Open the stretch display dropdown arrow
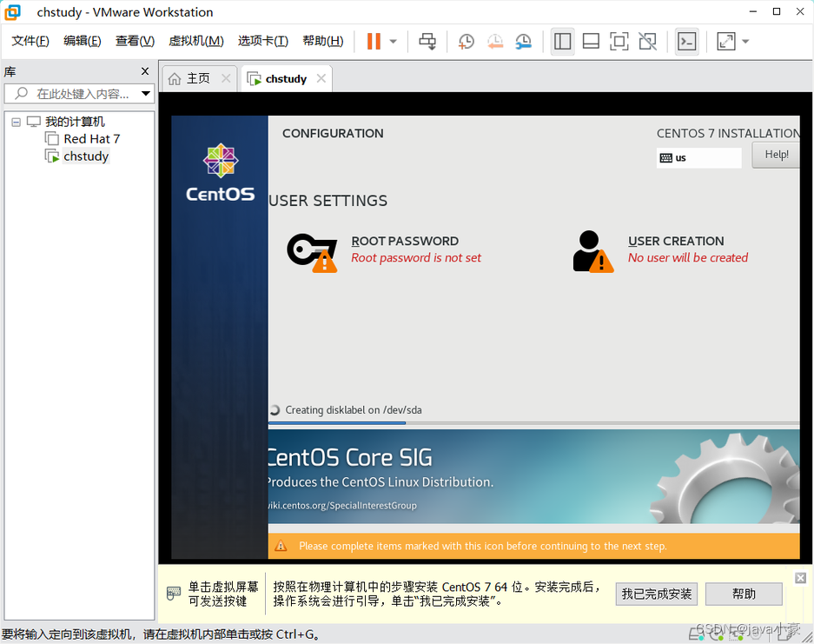This screenshot has height=644, width=814. [745, 42]
